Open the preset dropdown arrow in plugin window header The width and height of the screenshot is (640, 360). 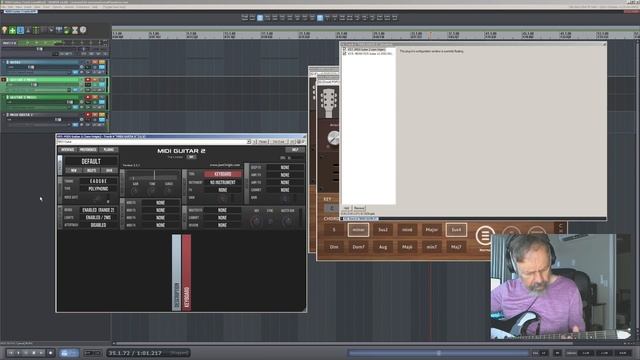pyautogui.click(x=249, y=142)
